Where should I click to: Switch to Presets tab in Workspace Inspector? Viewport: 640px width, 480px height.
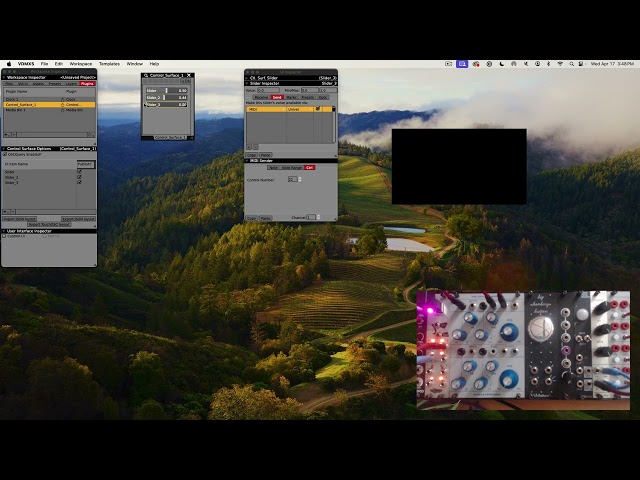click(x=54, y=84)
